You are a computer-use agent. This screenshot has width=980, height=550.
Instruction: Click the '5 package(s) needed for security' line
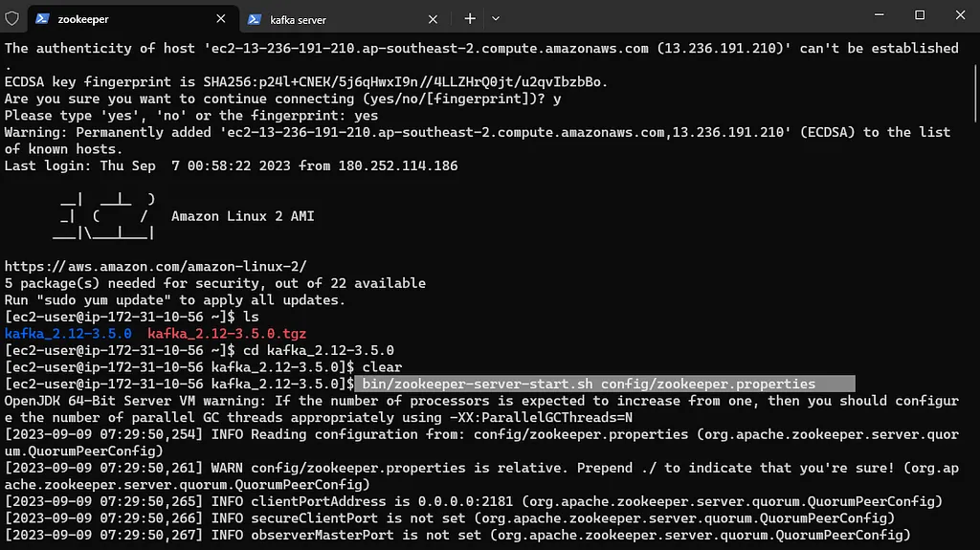pos(215,283)
